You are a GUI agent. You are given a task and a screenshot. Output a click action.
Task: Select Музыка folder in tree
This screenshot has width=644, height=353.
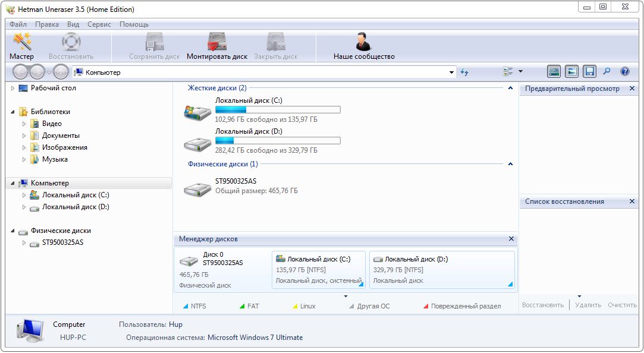[x=55, y=159]
